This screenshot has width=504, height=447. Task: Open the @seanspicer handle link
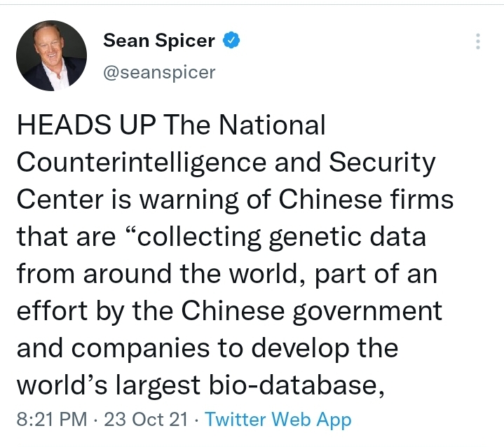pyautogui.click(x=159, y=72)
